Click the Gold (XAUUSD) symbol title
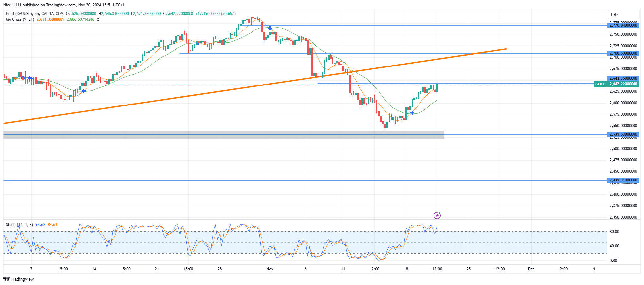Image resolution: width=644 pixels, height=285 pixels. click(x=19, y=14)
